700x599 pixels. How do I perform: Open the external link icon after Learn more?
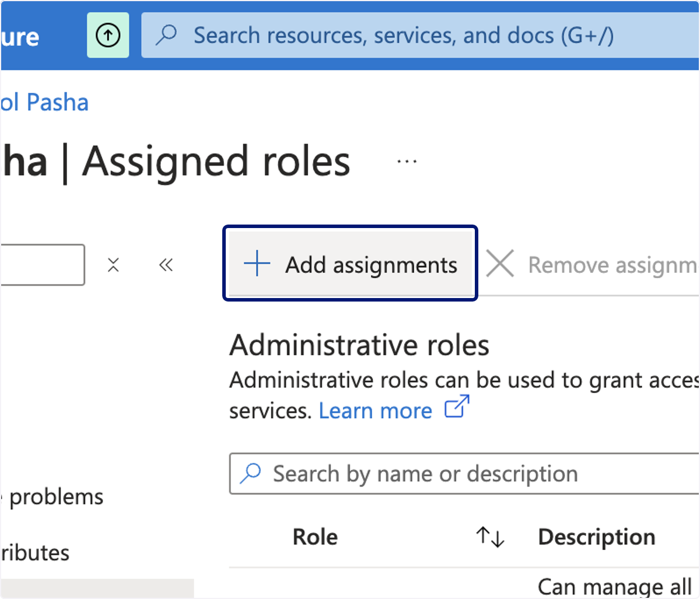point(457,407)
